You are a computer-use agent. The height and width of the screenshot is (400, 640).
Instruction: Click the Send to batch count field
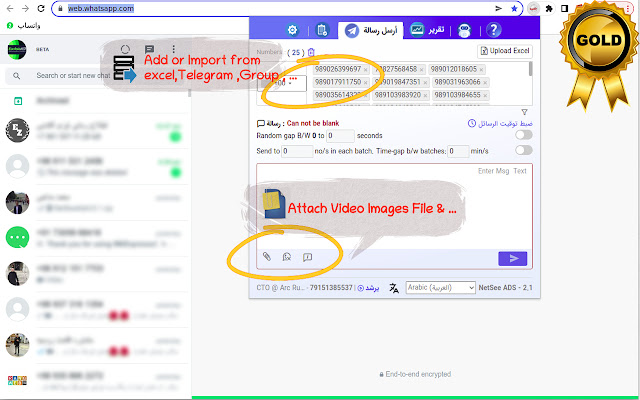(297, 151)
